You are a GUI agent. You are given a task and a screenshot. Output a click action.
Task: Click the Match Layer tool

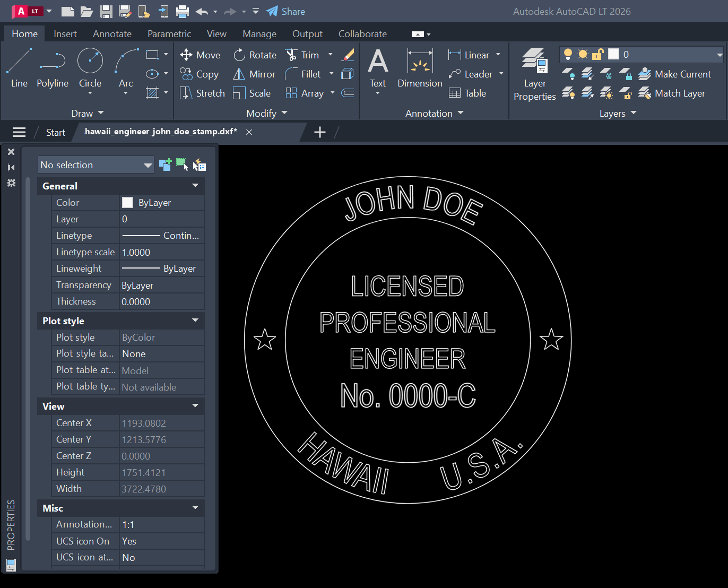pyautogui.click(x=672, y=93)
